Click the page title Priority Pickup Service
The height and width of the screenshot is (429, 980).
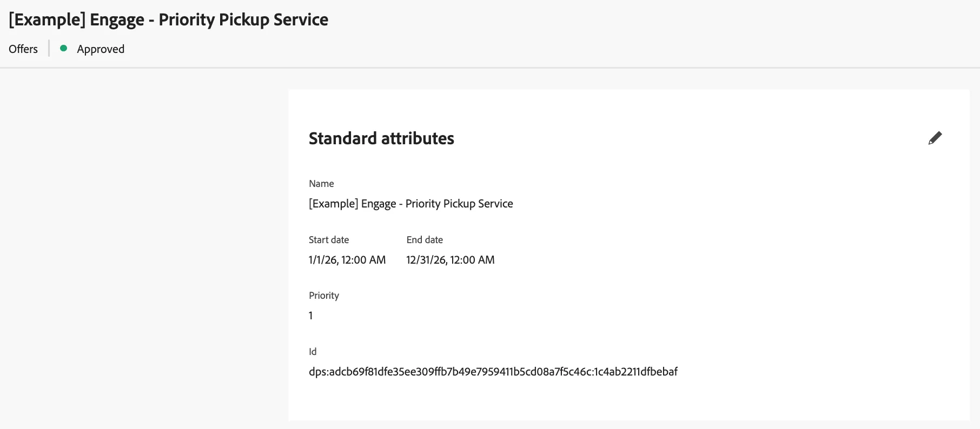click(x=168, y=19)
